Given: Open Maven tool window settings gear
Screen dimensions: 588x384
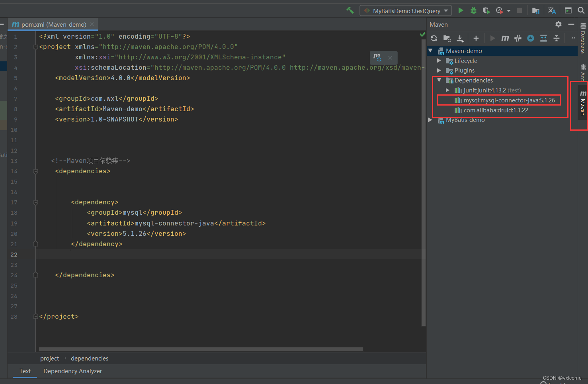Looking at the screenshot, I should (559, 24).
